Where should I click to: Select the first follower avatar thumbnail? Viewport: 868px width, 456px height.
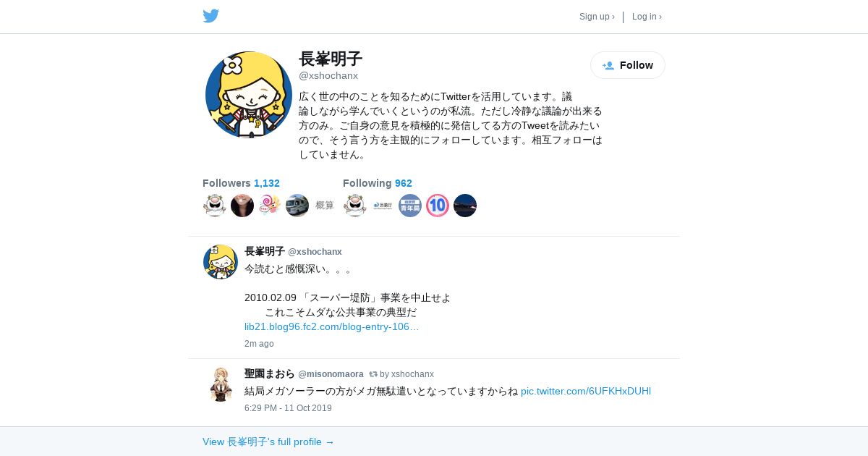click(215, 206)
